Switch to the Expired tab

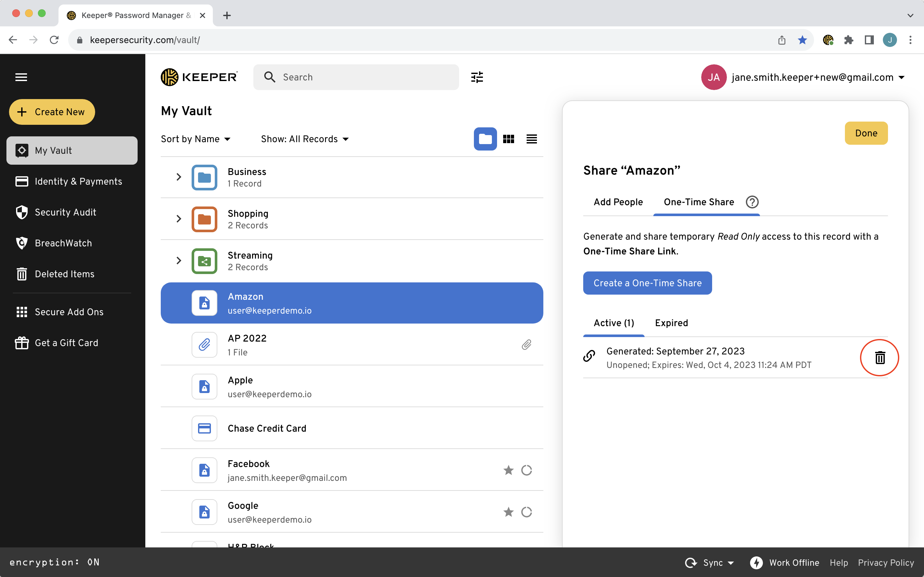pyautogui.click(x=671, y=323)
